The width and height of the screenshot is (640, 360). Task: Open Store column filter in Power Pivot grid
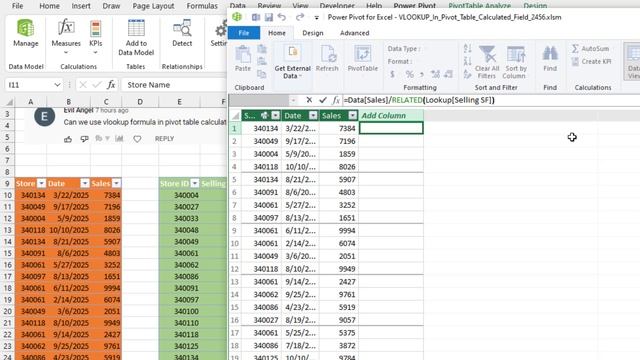click(276, 116)
